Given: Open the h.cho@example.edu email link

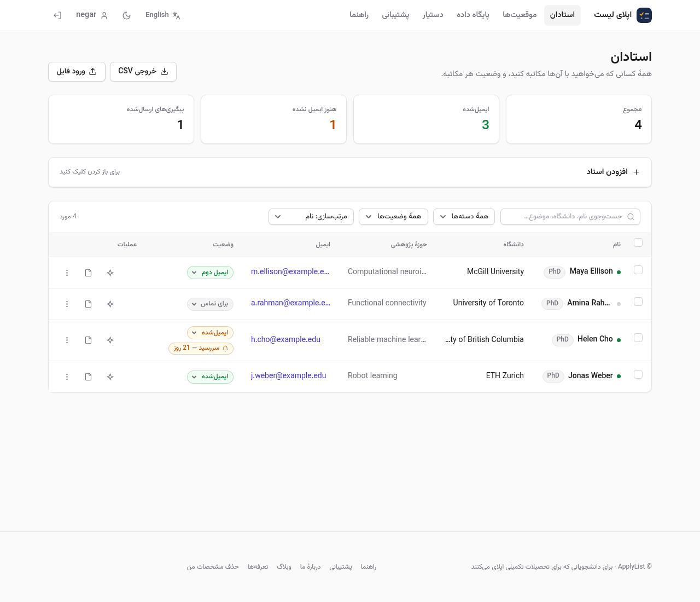Looking at the screenshot, I should click(x=286, y=339).
